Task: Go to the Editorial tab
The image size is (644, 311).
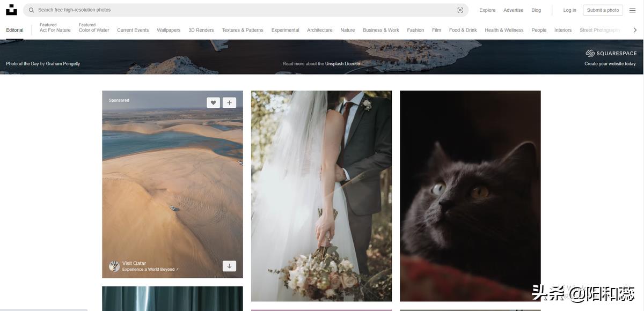Action: coord(14,30)
